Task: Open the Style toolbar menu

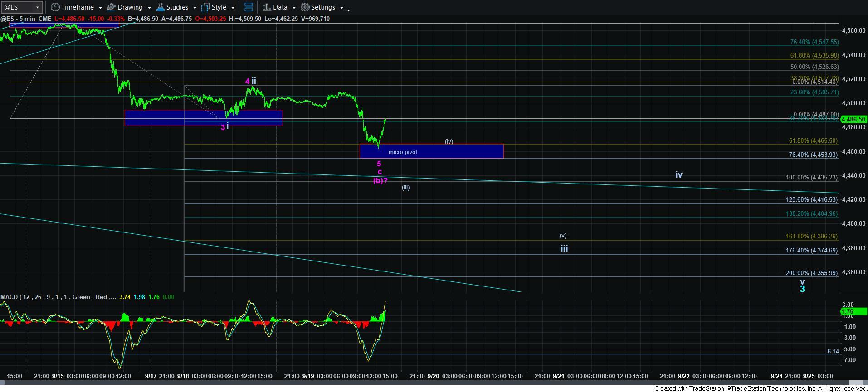Action: pos(214,7)
